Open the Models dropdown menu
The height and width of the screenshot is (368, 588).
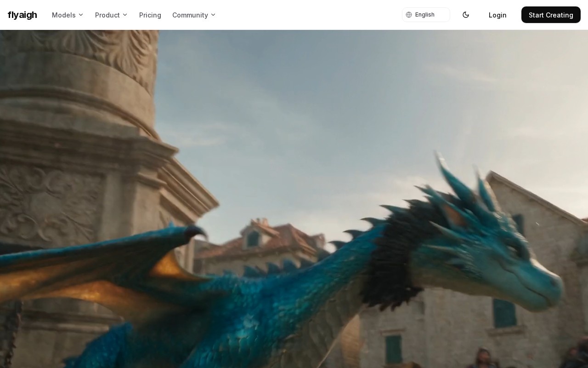(x=68, y=15)
